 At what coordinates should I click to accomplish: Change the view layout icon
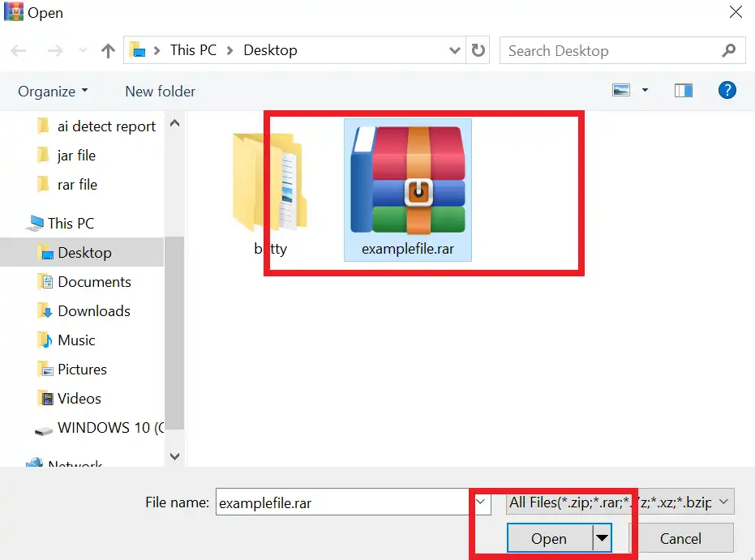pos(621,90)
